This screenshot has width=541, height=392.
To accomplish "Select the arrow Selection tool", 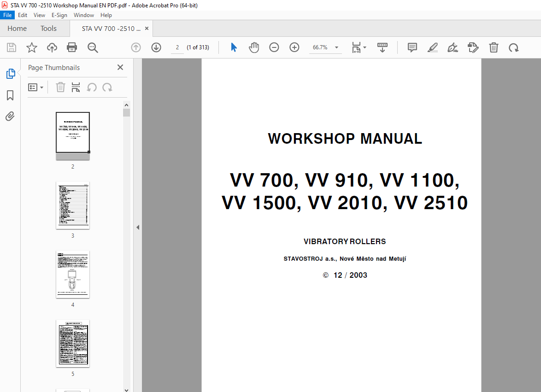I will (234, 47).
